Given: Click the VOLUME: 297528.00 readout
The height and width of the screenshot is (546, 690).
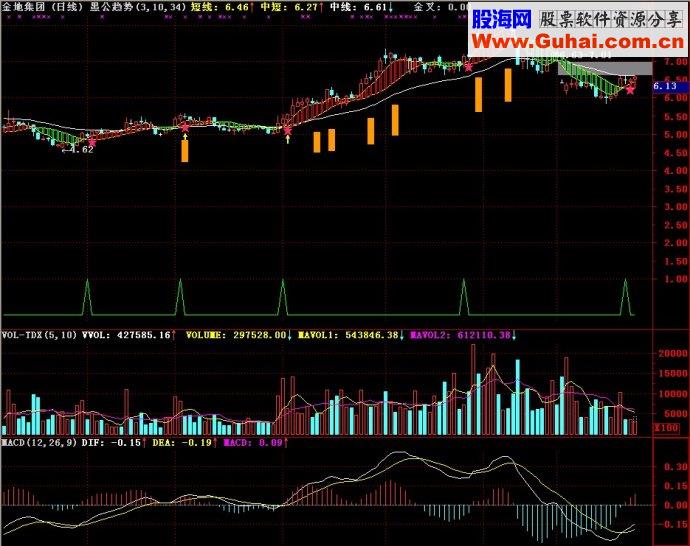Looking at the screenshot, I should (x=239, y=335).
